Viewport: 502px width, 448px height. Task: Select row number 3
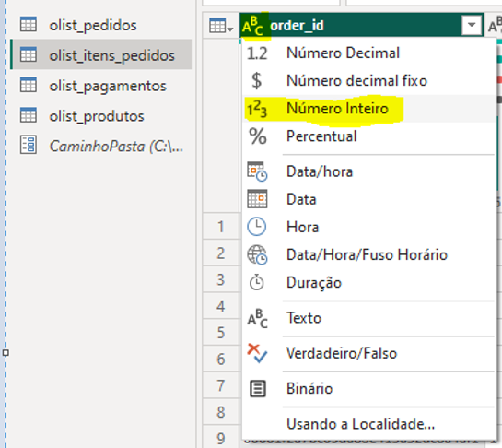(221, 279)
